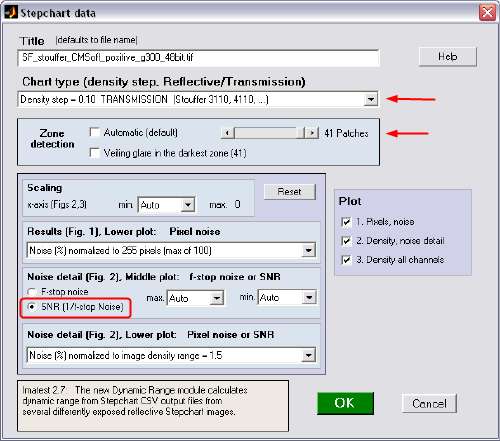This screenshot has height=441, width=500.
Task: Click the patches slider left arrow
Action: point(227,133)
